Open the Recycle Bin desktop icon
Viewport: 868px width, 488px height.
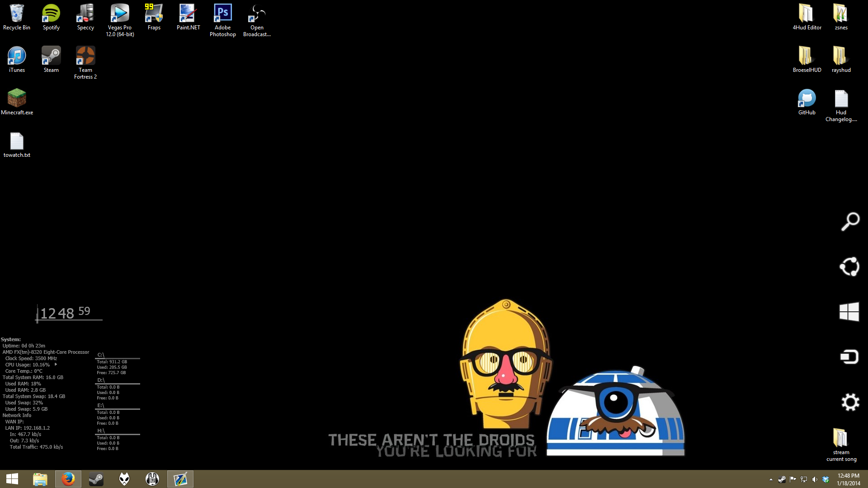pyautogui.click(x=17, y=17)
